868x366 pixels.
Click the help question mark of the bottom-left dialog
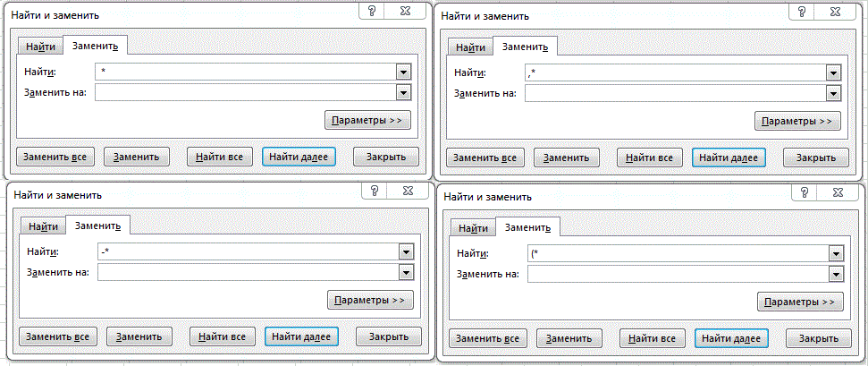375,192
